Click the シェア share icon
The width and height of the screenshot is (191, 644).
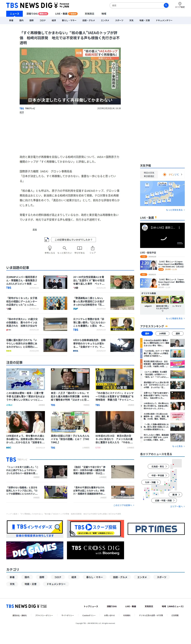point(93,248)
